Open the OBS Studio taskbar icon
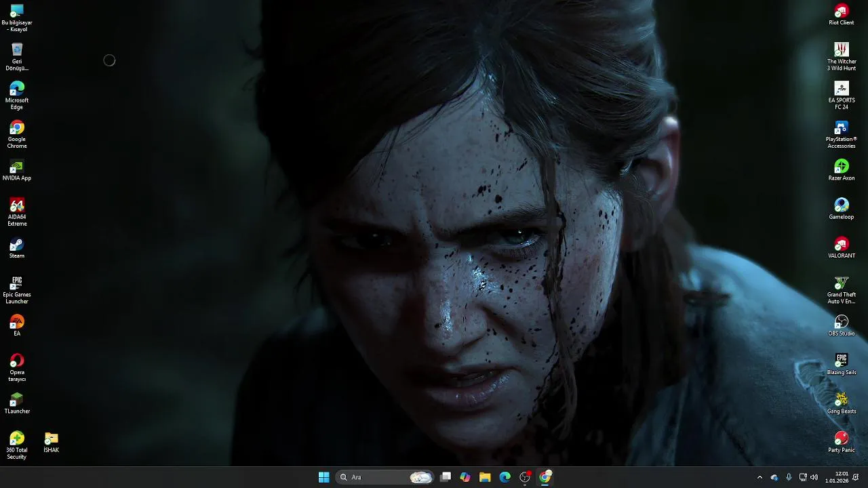Screen dimensions: 868x488 tap(525, 477)
